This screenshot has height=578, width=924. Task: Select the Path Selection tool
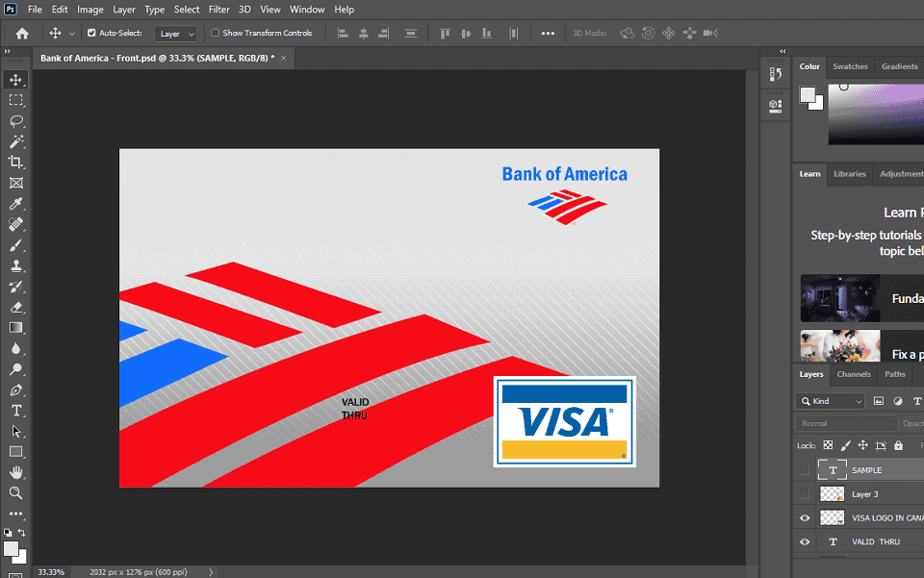16,432
